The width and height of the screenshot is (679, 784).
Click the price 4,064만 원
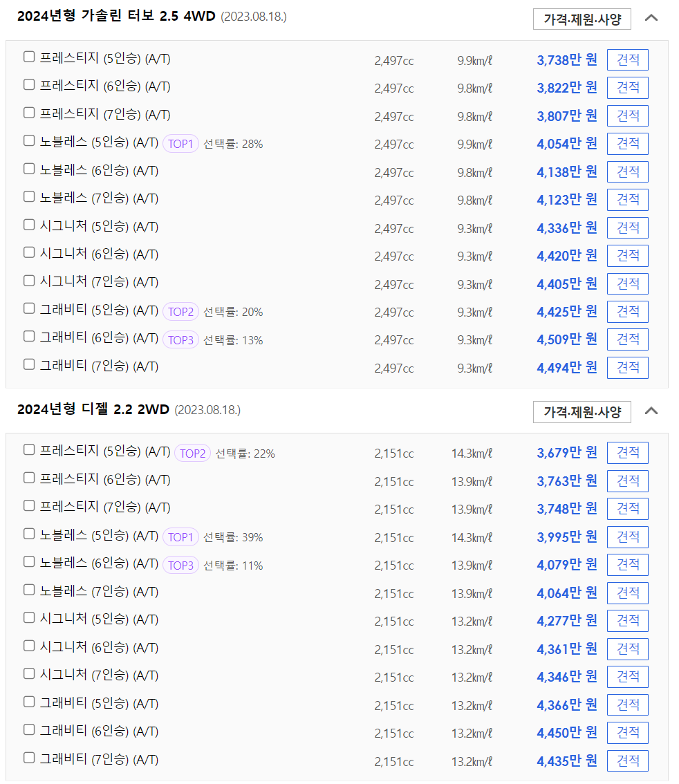tap(566, 593)
